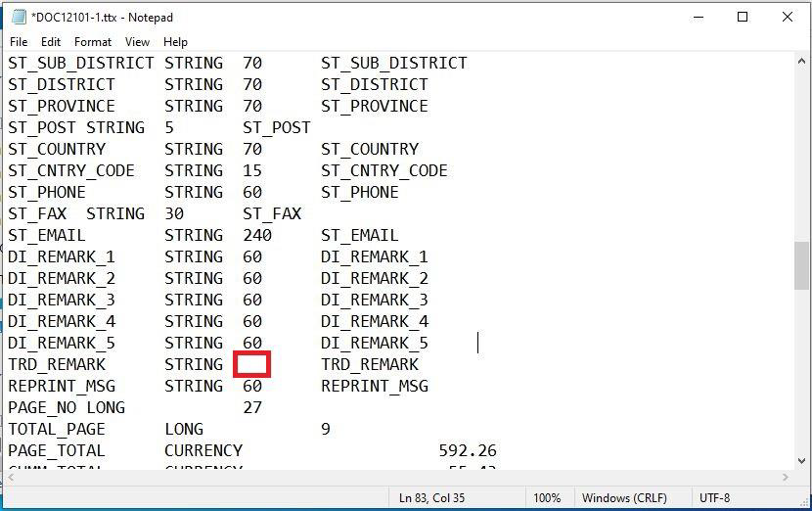Click the Notepad app icon in title bar

(x=18, y=17)
